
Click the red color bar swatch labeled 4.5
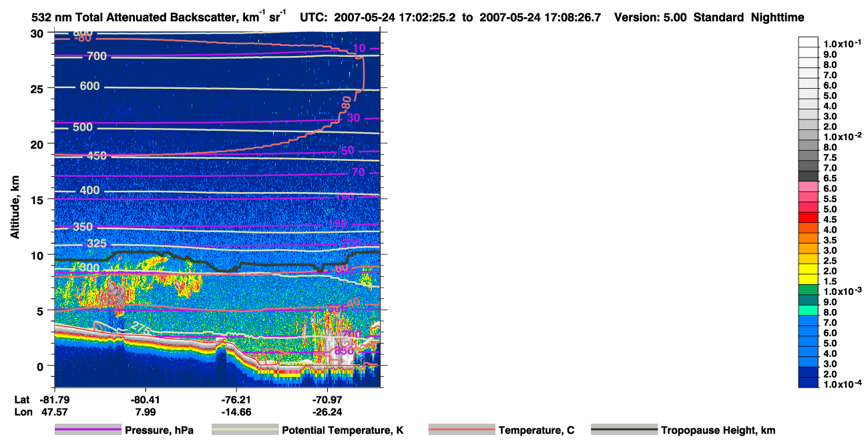point(808,217)
